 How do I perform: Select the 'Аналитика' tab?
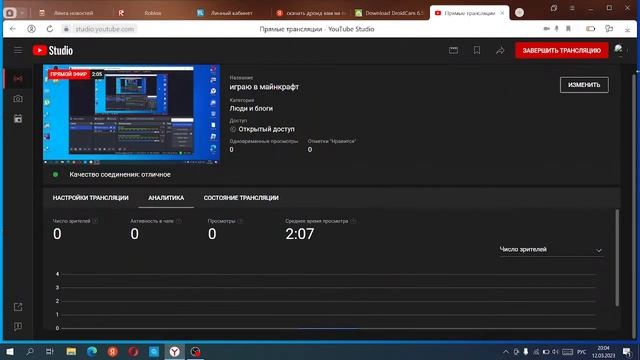[166, 198]
